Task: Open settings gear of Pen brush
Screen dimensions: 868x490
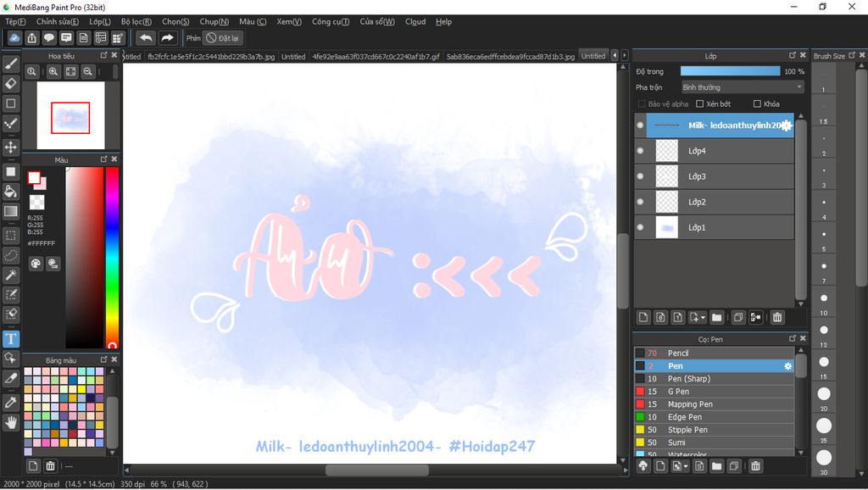Action: tap(787, 366)
